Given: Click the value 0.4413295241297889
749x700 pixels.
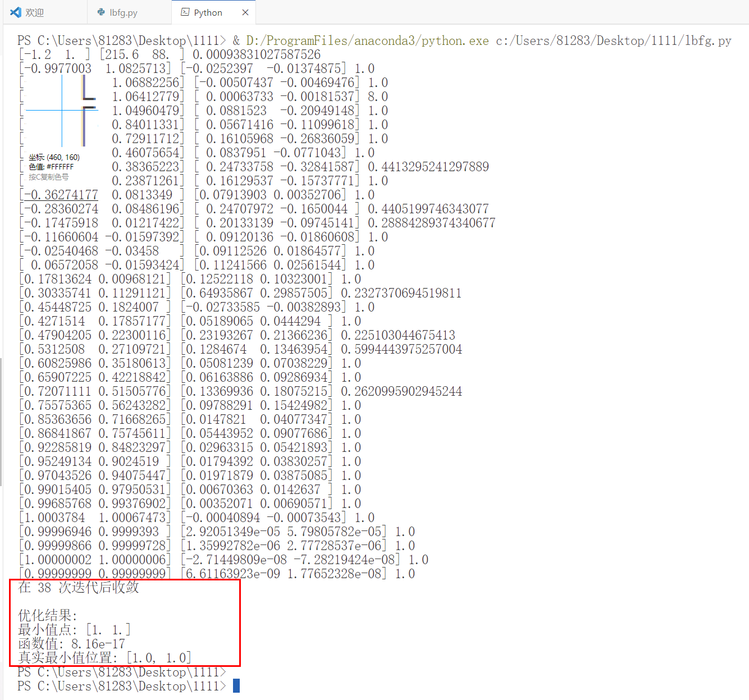Looking at the screenshot, I should click(x=428, y=167).
